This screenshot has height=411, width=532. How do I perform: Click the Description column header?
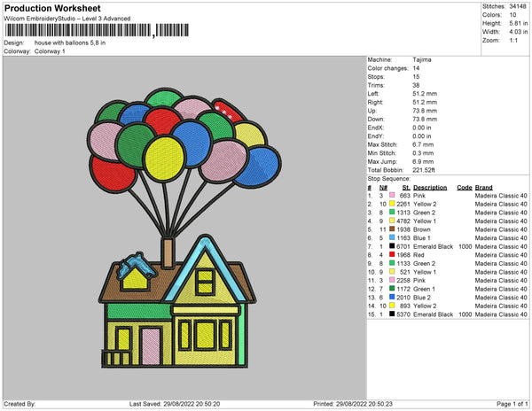coord(430,188)
